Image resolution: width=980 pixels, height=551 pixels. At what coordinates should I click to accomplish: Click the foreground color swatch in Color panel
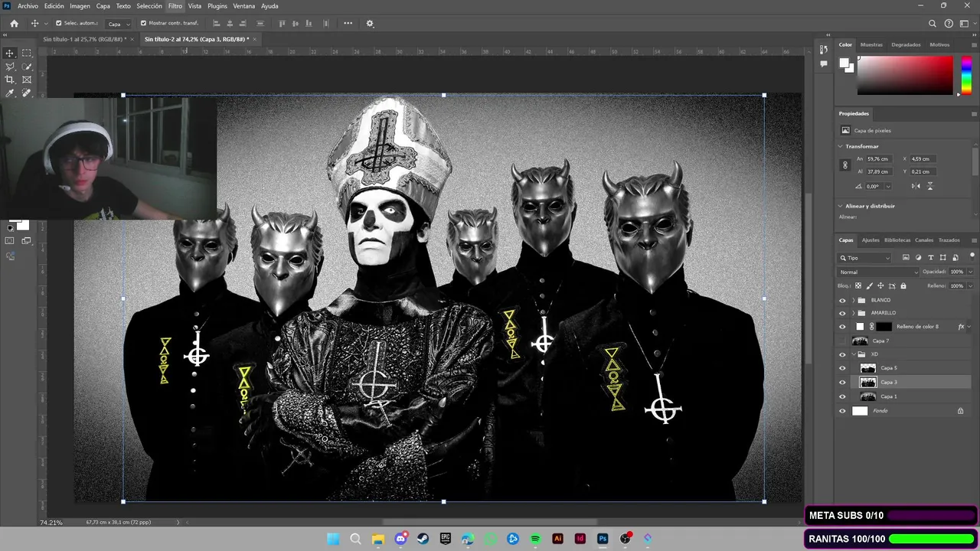[844, 64]
